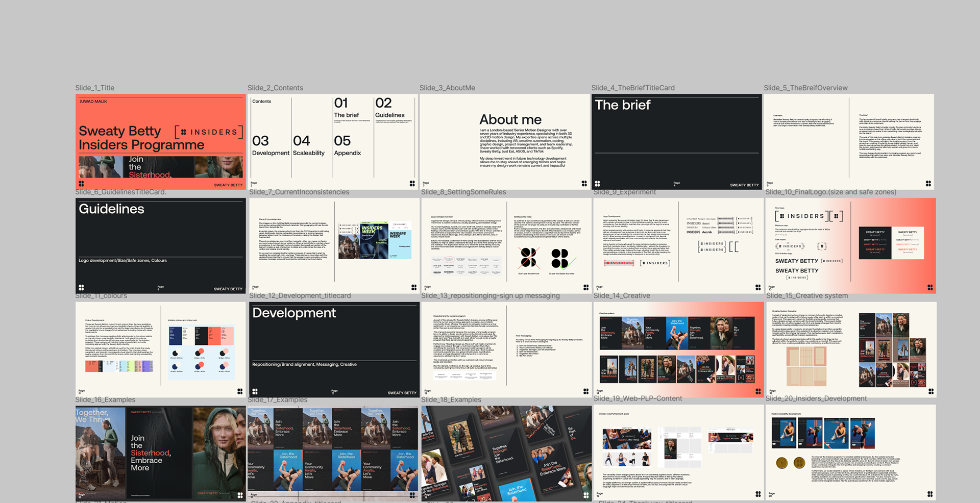Click the dark Development title card slide
This screenshot has width=980, height=503.
(x=334, y=349)
